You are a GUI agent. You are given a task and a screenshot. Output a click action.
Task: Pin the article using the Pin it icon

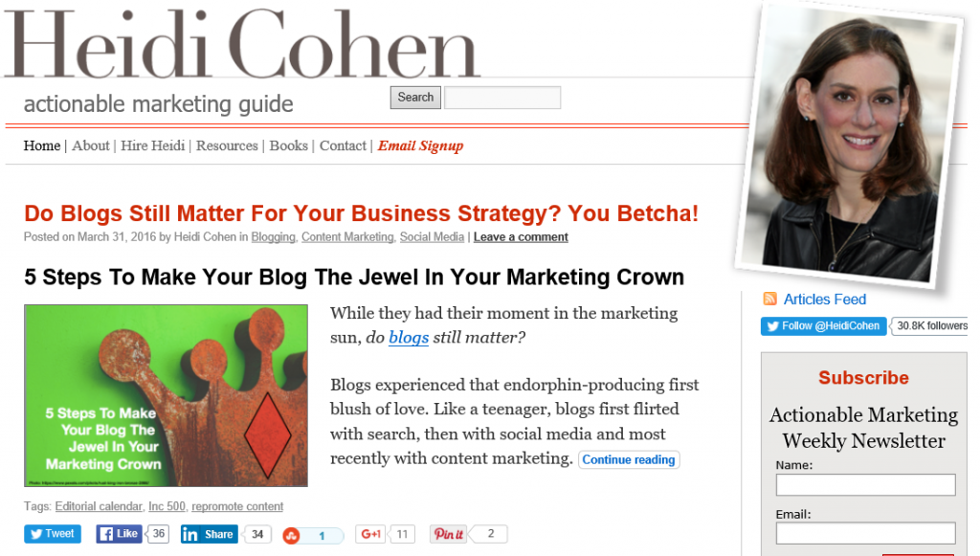tap(448, 534)
